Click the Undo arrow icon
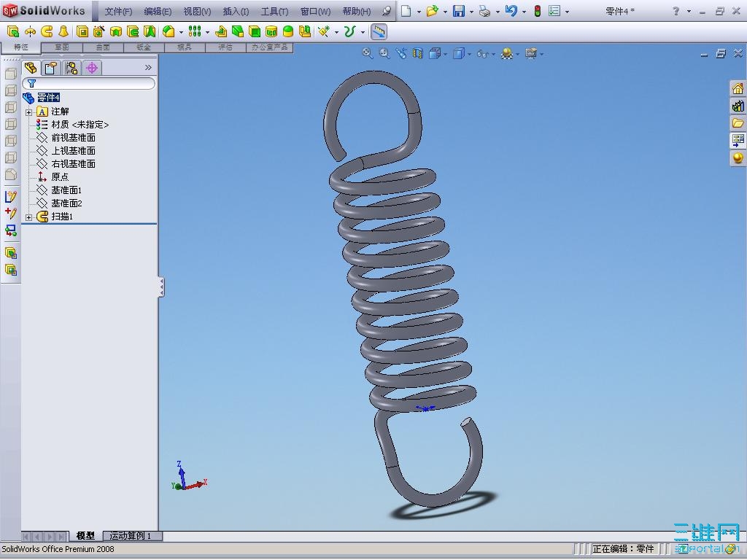747x560 pixels. (x=511, y=11)
